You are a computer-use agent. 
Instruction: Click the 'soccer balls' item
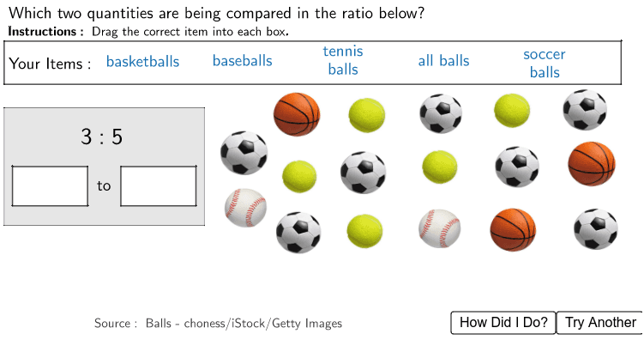pos(545,63)
